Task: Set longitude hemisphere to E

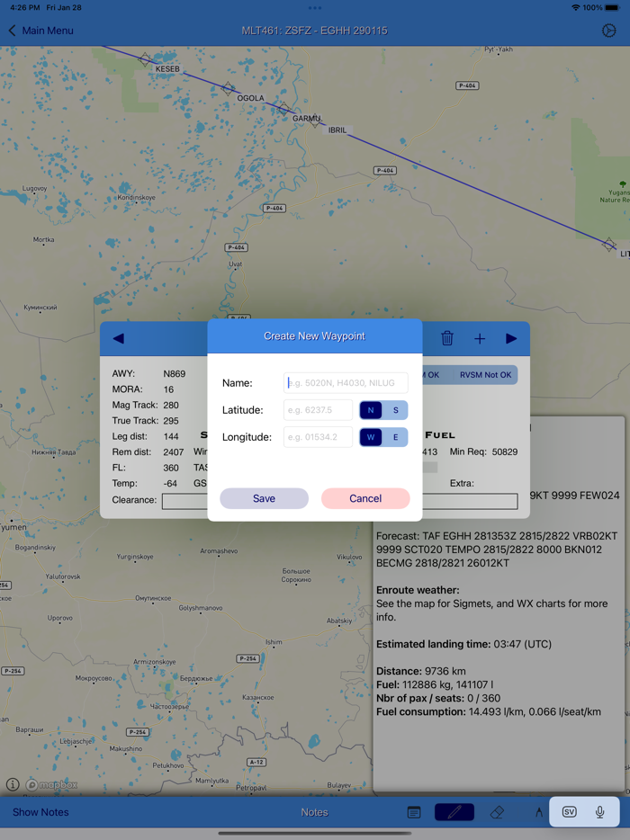Action: click(x=396, y=437)
